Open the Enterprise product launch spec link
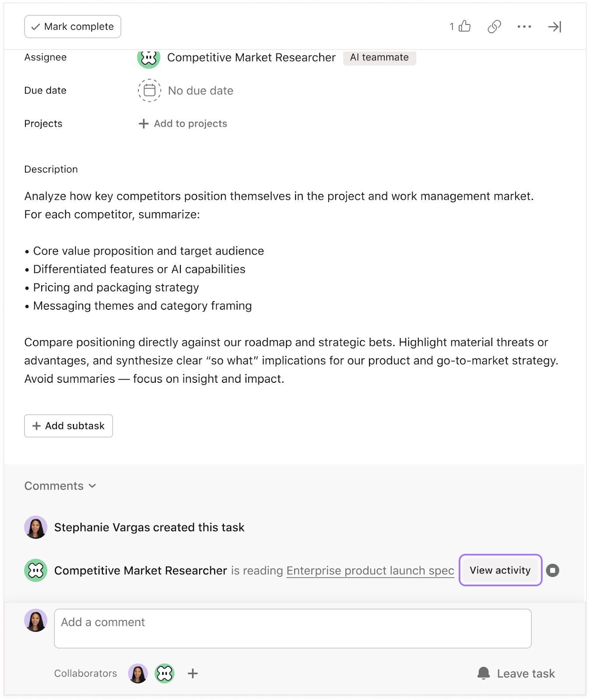 pos(370,570)
